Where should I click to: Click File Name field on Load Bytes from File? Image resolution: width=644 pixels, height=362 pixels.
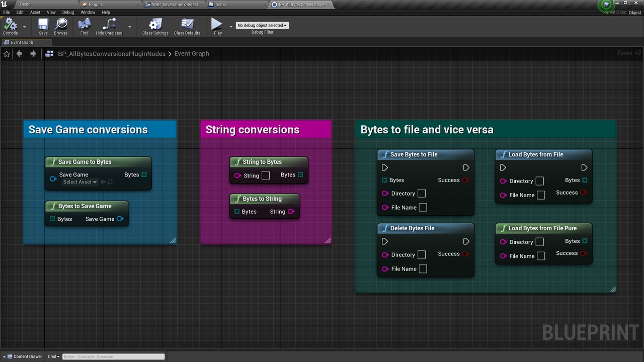click(x=541, y=195)
